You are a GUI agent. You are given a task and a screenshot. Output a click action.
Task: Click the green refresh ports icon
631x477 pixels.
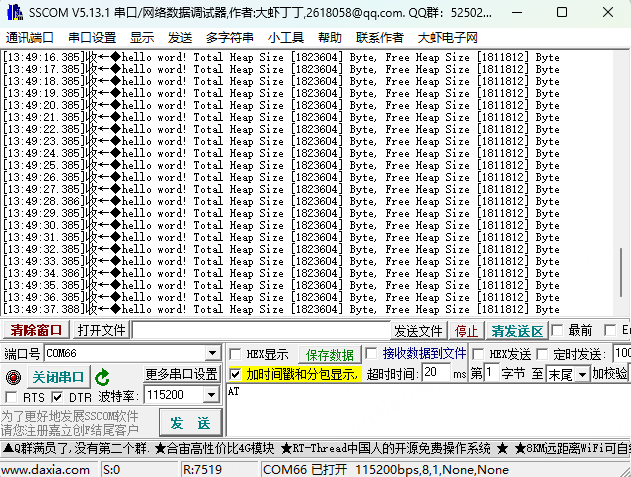click(x=102, y=378)
